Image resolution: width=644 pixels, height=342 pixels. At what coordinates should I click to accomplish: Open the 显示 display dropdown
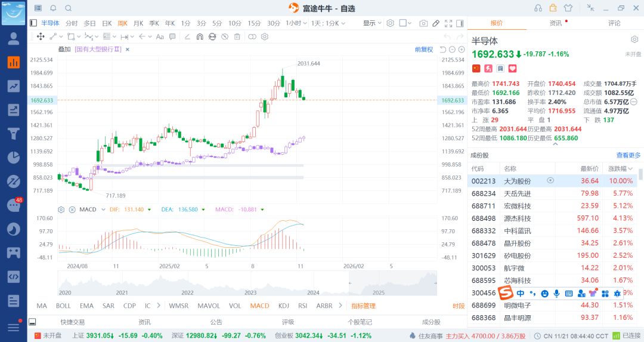tap(372, 23)
